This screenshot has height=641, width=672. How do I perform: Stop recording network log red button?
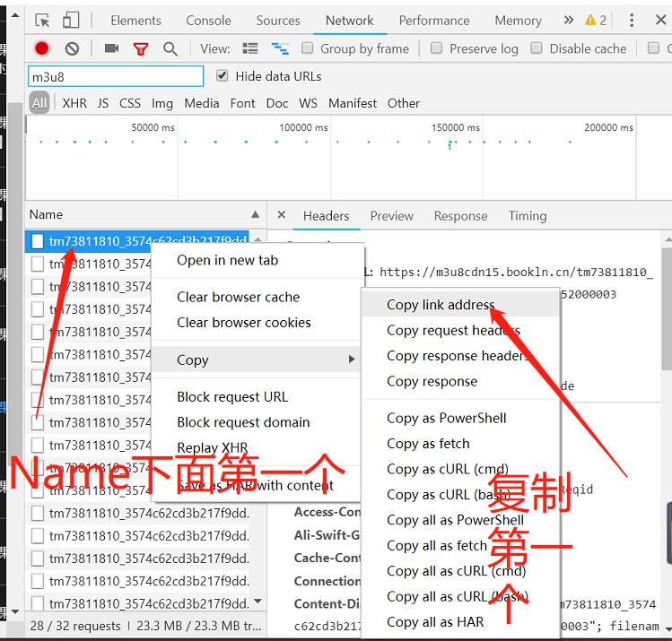42,48
